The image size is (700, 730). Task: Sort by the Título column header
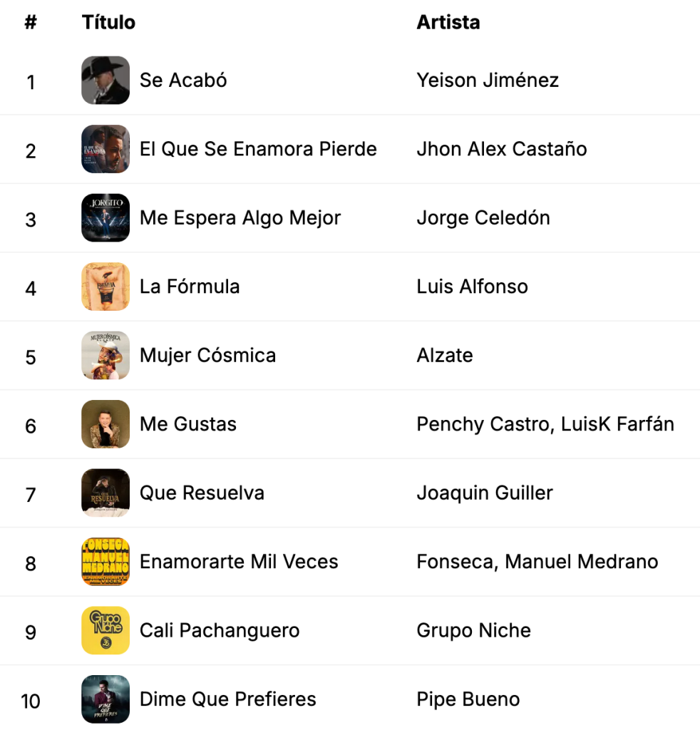click(x=108, y=23)
